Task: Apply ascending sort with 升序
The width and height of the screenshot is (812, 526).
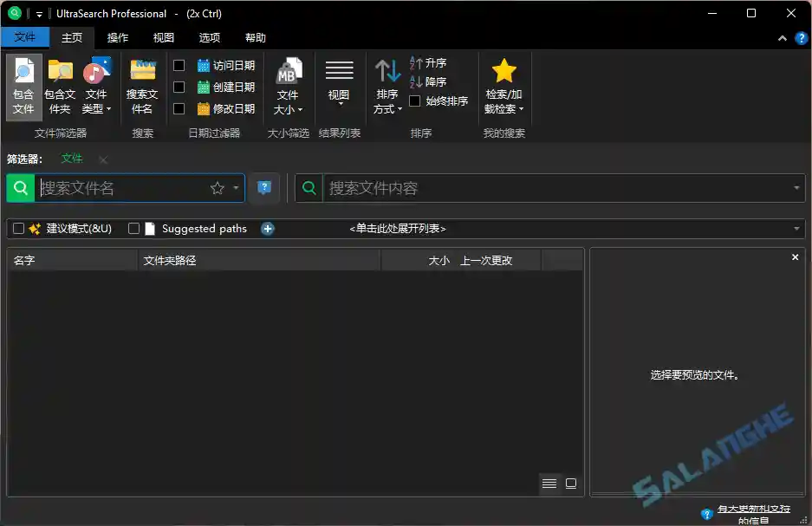Action: point(430,62)
